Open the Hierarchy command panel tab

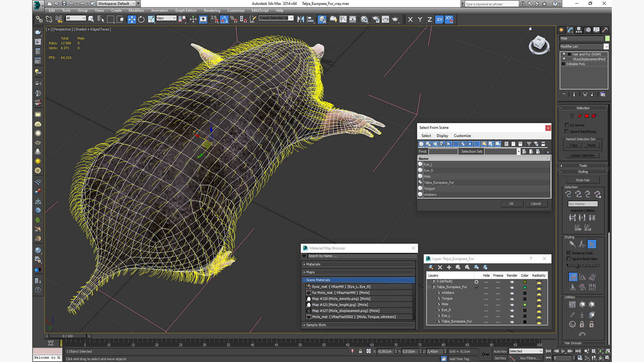[579, 30]
